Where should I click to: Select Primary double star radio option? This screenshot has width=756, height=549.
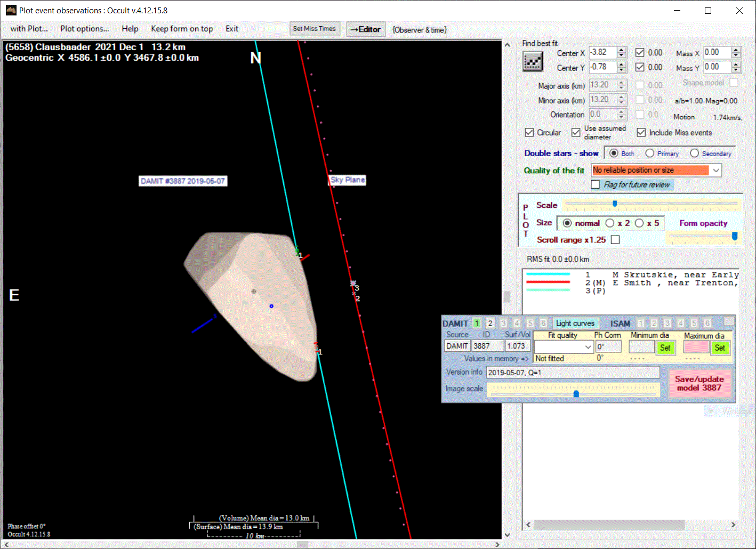650,154
